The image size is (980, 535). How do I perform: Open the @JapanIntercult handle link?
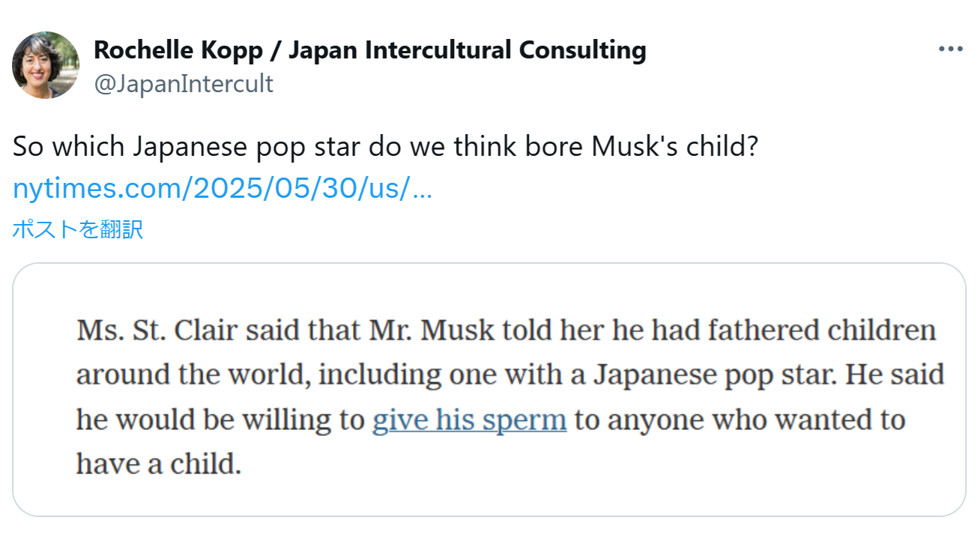[184, 83]
